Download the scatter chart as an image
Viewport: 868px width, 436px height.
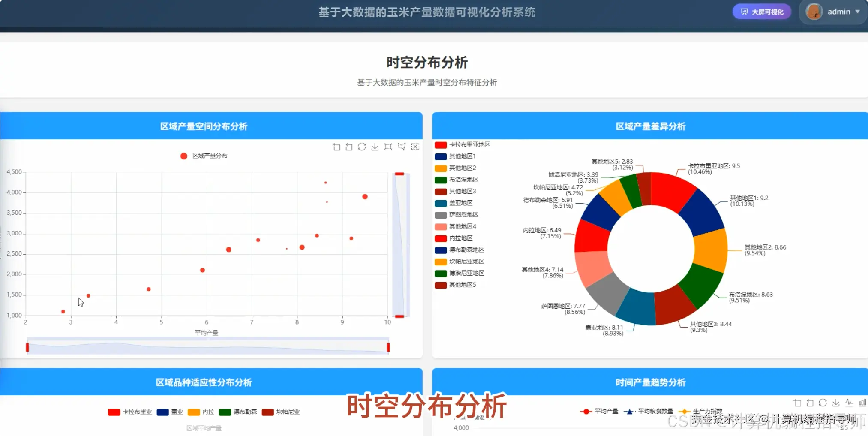pos(375,147)
